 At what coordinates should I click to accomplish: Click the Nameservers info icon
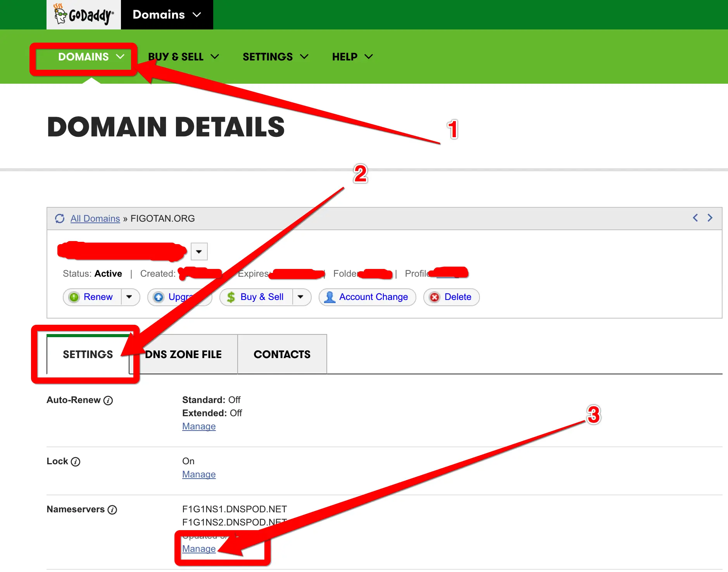[112, 510]
